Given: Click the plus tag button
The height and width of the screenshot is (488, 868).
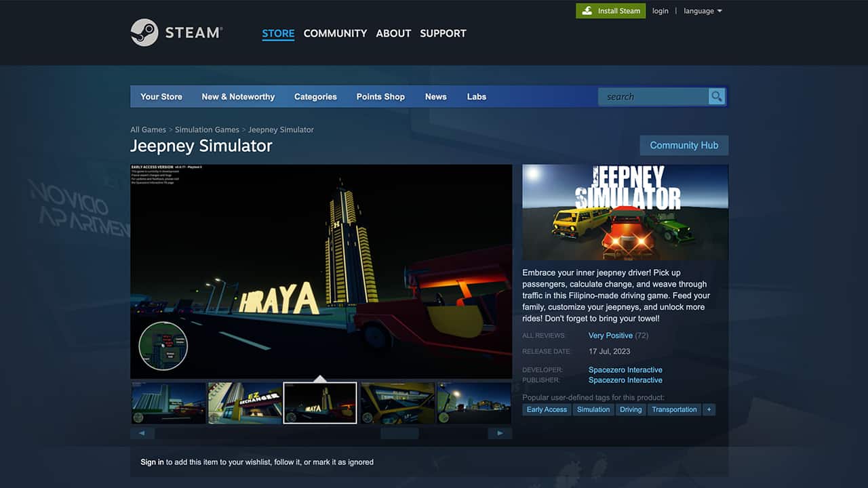Looking at the screenshot, I should (x=709, y=409).
